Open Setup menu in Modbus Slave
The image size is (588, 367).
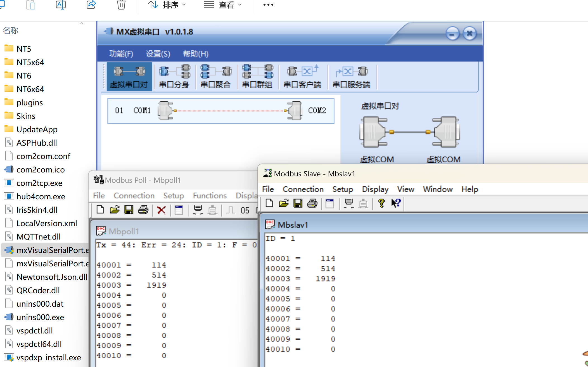[343, 189]
